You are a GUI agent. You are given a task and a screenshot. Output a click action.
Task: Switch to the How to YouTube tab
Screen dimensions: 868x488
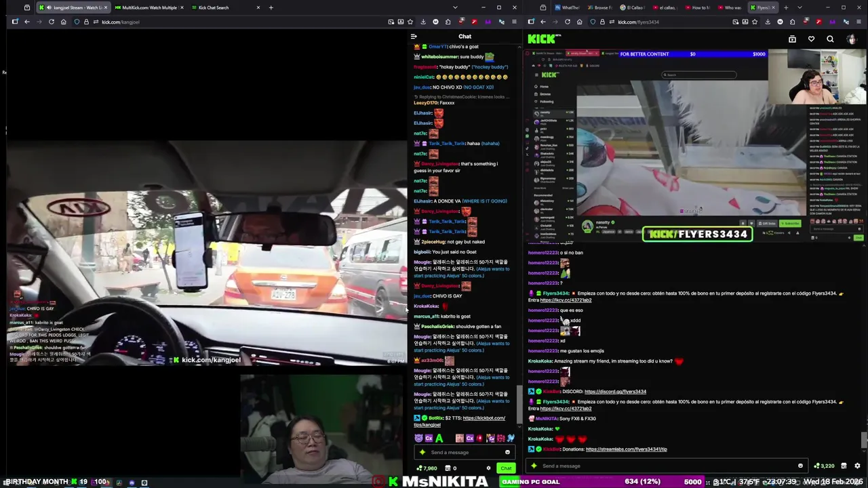(698, 7)
